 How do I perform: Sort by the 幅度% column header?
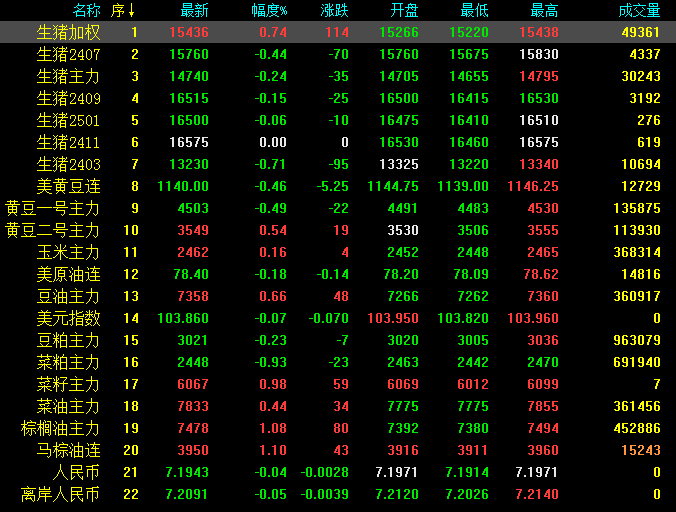coord(269,10)
